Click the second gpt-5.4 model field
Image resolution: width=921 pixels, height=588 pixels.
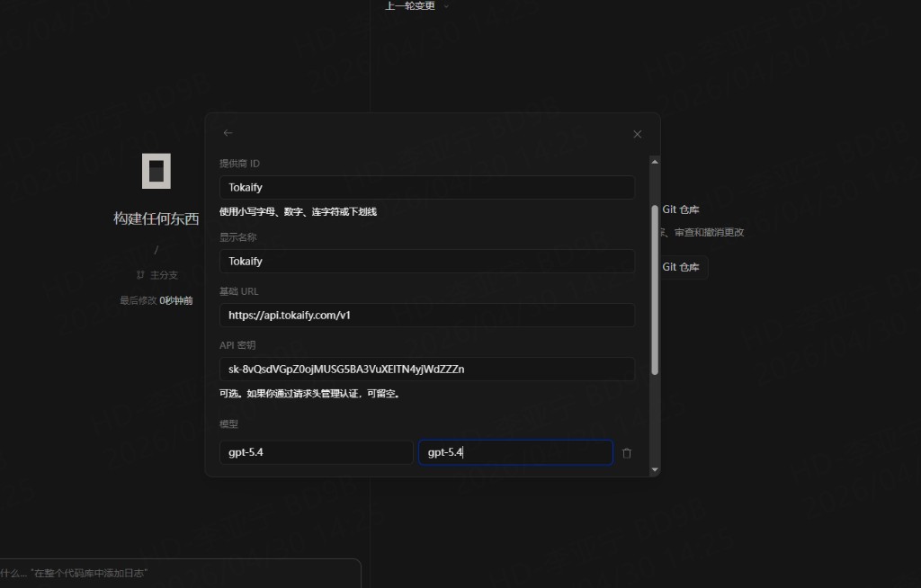(515, 452)
